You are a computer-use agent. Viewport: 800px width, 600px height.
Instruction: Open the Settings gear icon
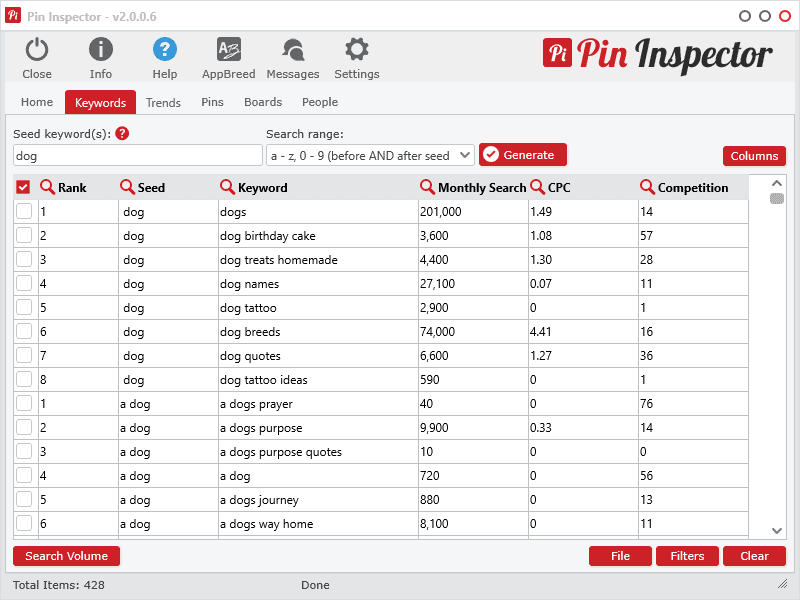pos(357,50)
